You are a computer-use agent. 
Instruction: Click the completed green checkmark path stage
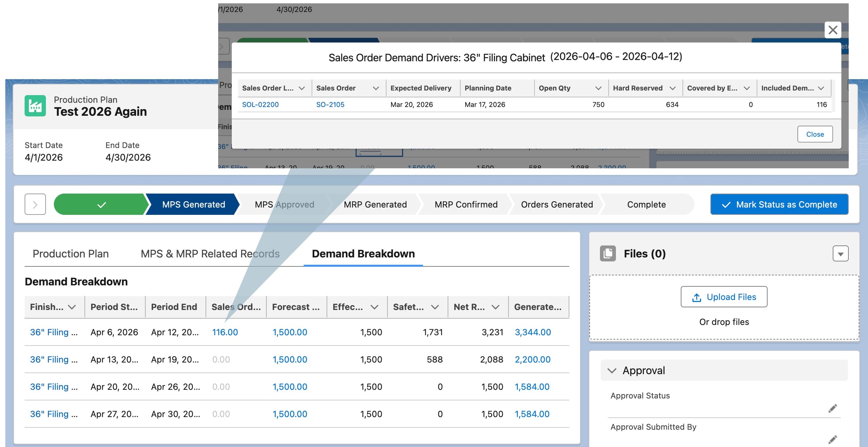point(101,204)
